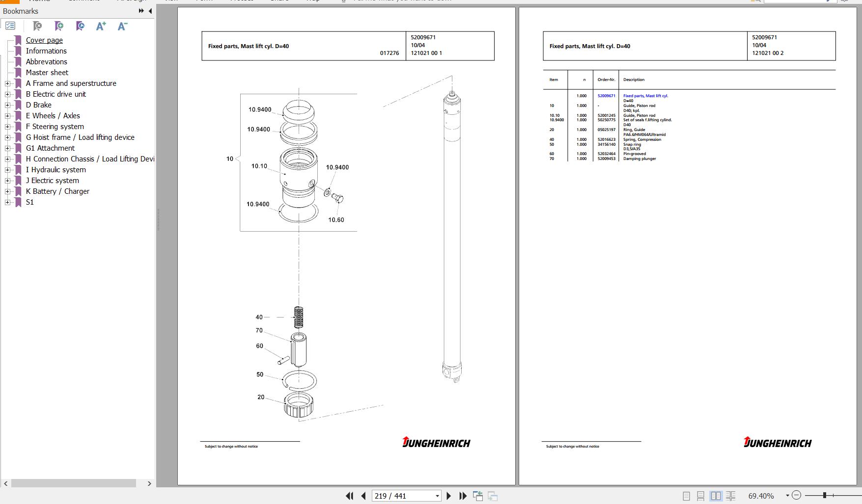
Task: Click the delete bookmark icon
Action: (37, 26)
